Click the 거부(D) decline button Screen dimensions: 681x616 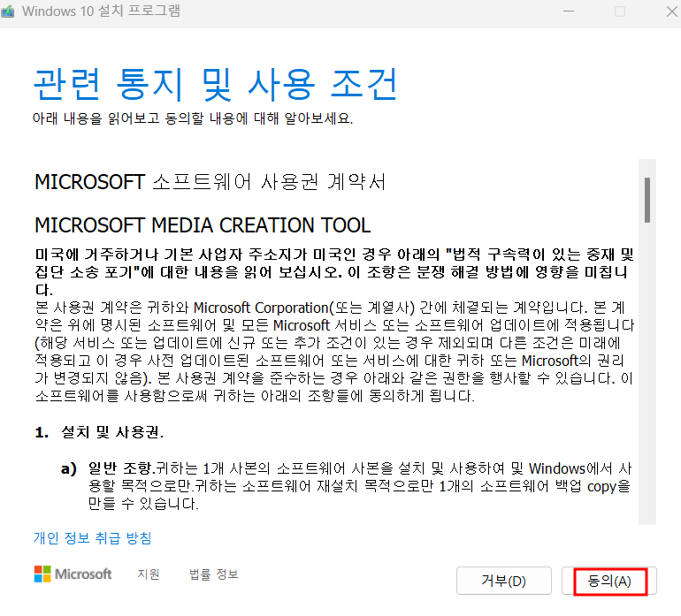coord(504,581)
